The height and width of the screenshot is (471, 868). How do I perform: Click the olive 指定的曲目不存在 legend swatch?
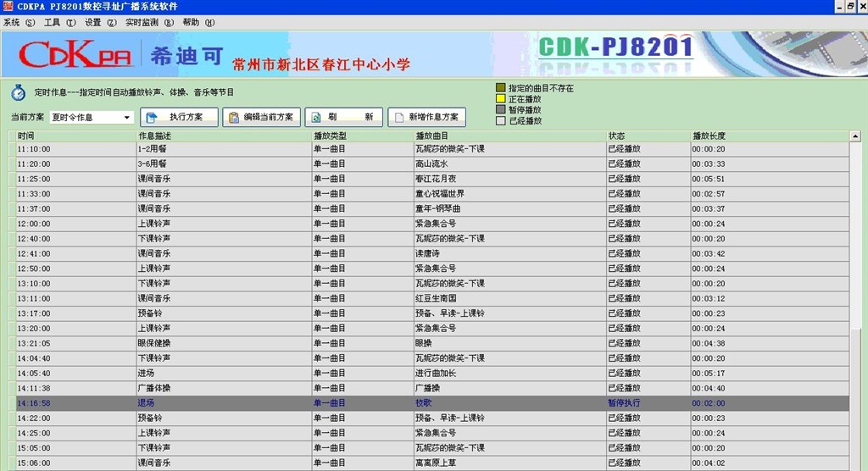click(x=501, y=88)
